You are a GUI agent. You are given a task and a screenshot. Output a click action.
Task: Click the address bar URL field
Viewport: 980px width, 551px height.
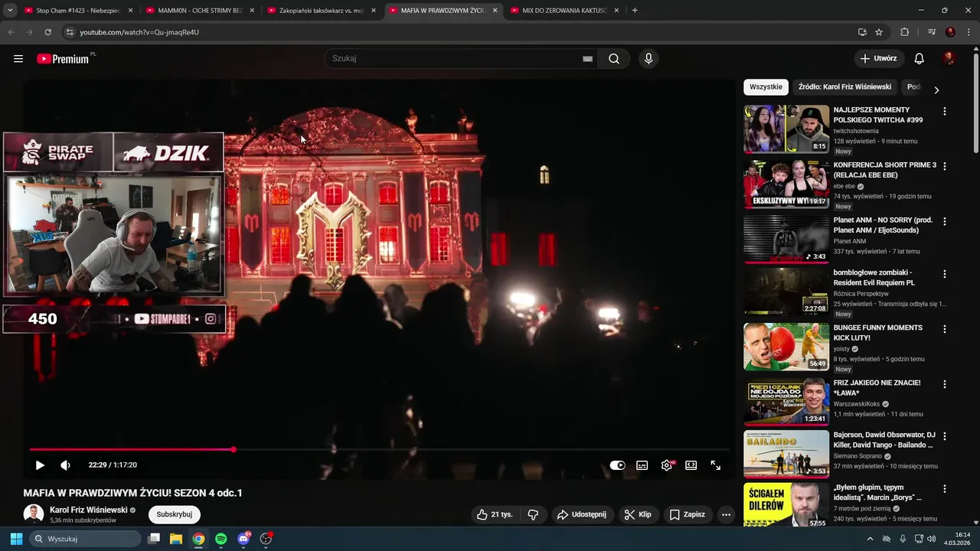[459, 32]
